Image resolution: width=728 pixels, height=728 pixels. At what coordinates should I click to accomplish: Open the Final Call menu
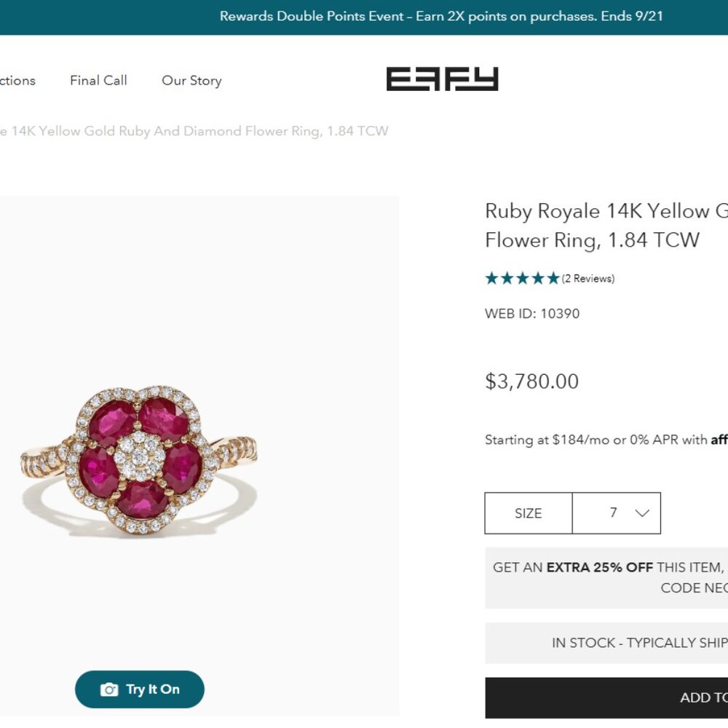[98, 80]
